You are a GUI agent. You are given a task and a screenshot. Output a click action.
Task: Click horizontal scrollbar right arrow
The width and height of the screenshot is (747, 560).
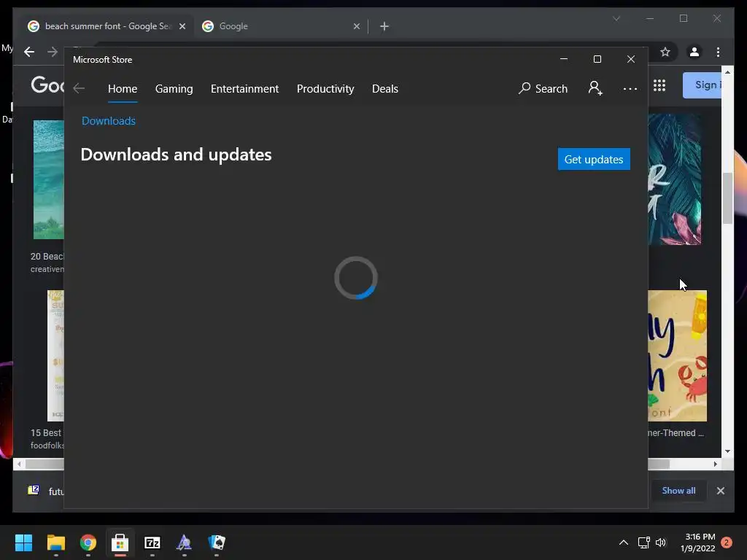tap(715, 464)
